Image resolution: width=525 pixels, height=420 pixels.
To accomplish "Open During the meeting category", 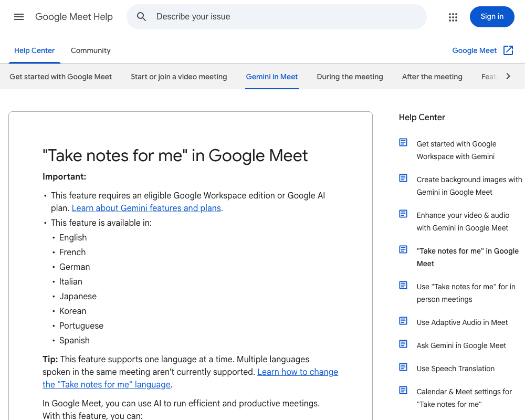I will point(350,77).
